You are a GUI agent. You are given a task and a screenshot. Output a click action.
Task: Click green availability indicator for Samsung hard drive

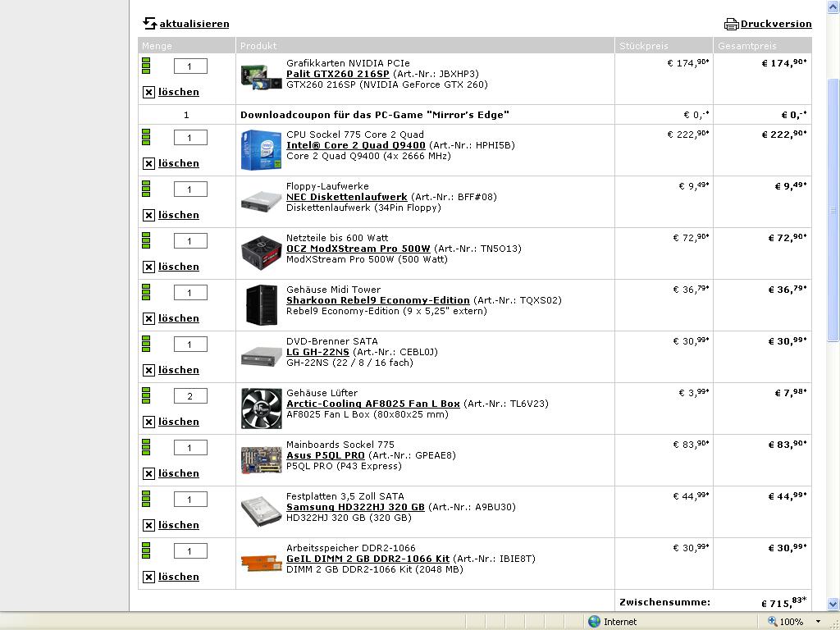point(146,499)
